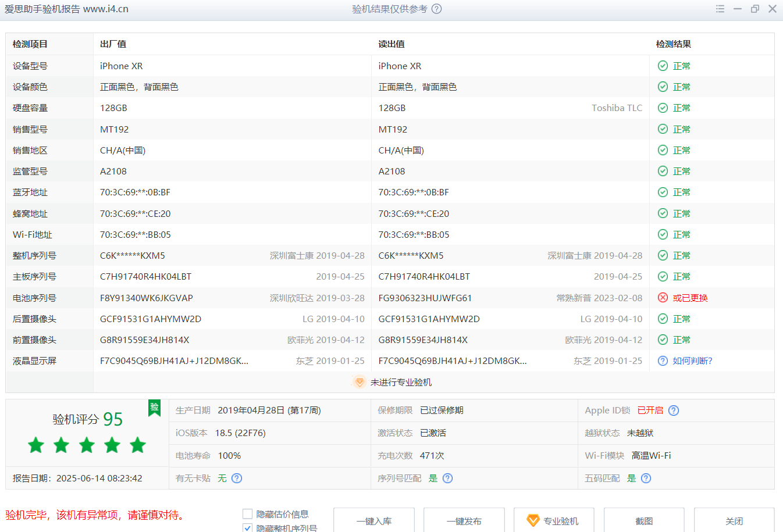
Task: Click the red X icon in 电池序列号 row
Action: click(x=663, y=298)
